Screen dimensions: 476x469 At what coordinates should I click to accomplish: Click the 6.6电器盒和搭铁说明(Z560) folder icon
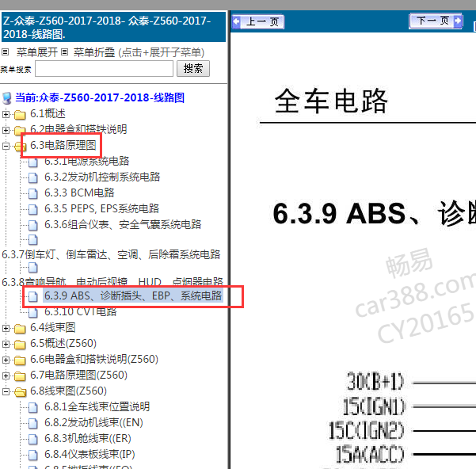(20, 360)
